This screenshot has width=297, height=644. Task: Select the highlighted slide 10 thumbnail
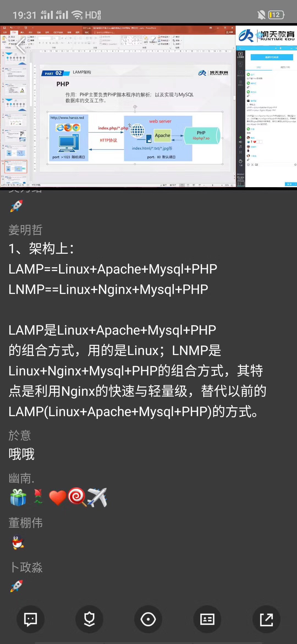pos(16,167)
